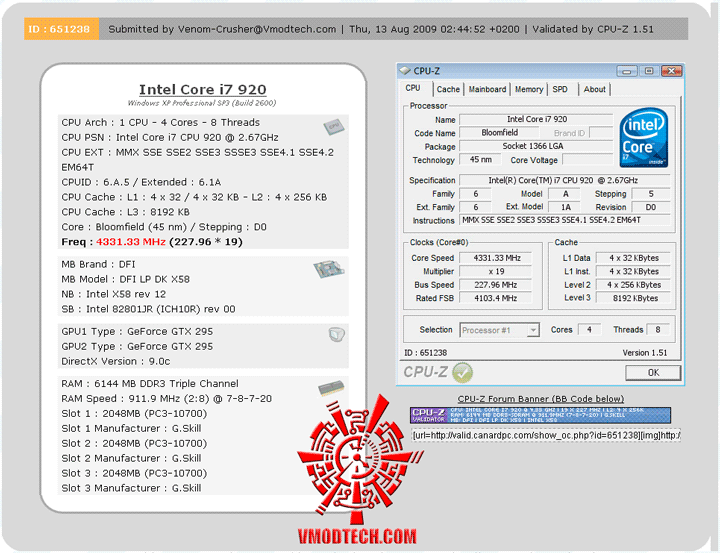
Task: Expand the Processor #1 selection dropdown
Action: coord(533,330)
